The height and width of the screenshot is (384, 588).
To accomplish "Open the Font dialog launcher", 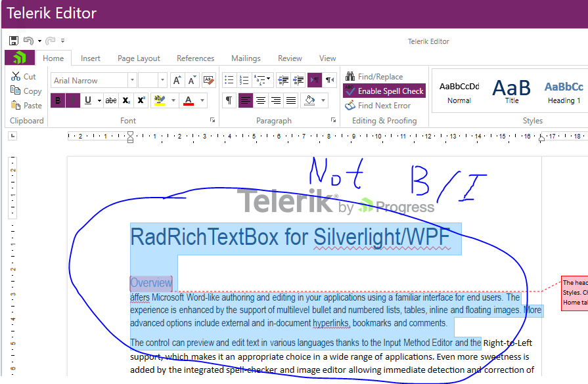I will (213, 120).
